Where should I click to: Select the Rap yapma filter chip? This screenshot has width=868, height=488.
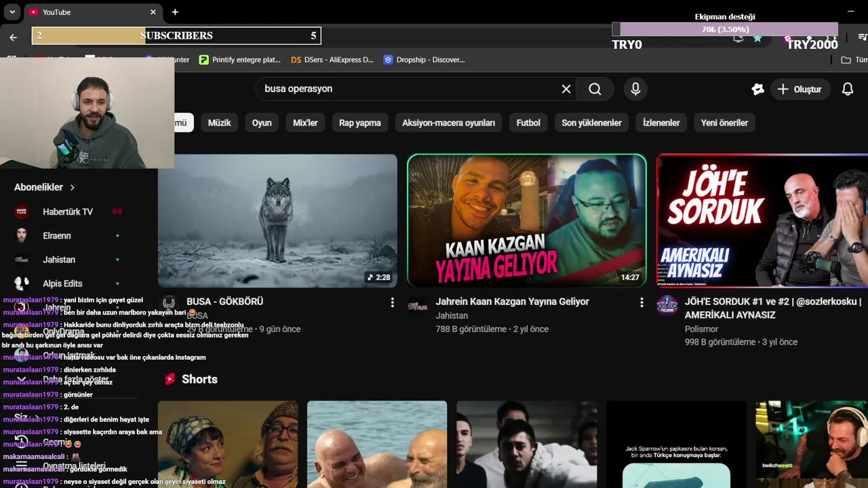point(360,123)
